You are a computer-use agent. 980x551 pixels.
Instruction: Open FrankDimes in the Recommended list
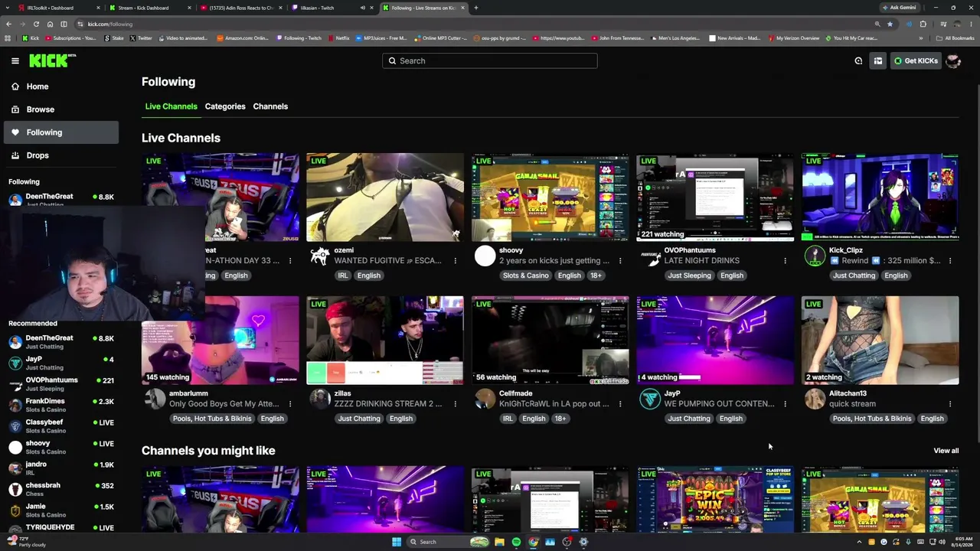coord(61,405)
